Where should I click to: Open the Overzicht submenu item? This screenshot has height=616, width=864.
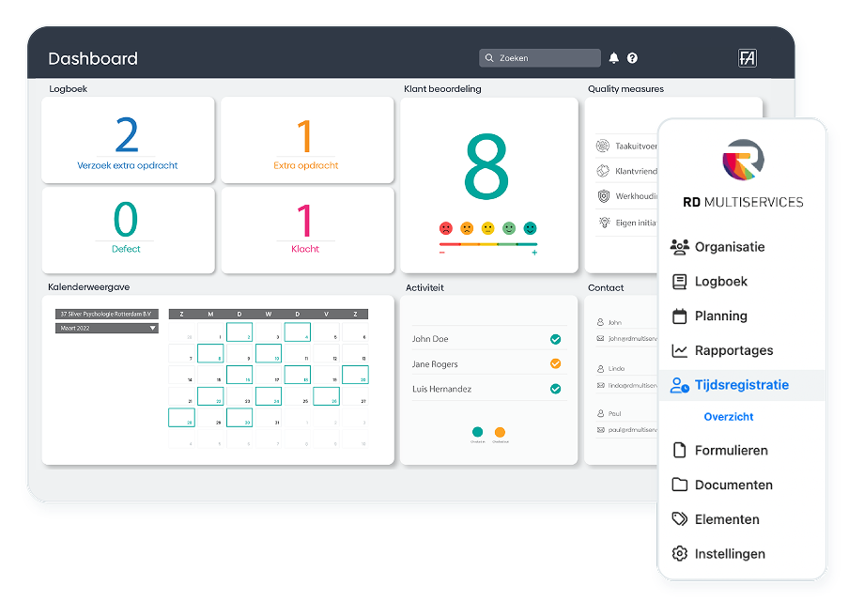[729, 417]
